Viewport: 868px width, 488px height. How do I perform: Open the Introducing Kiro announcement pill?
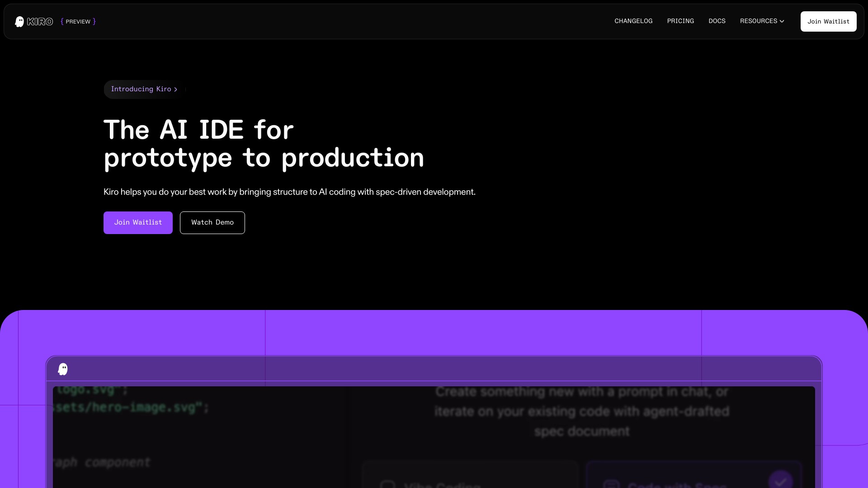click(x=141, y=89)
